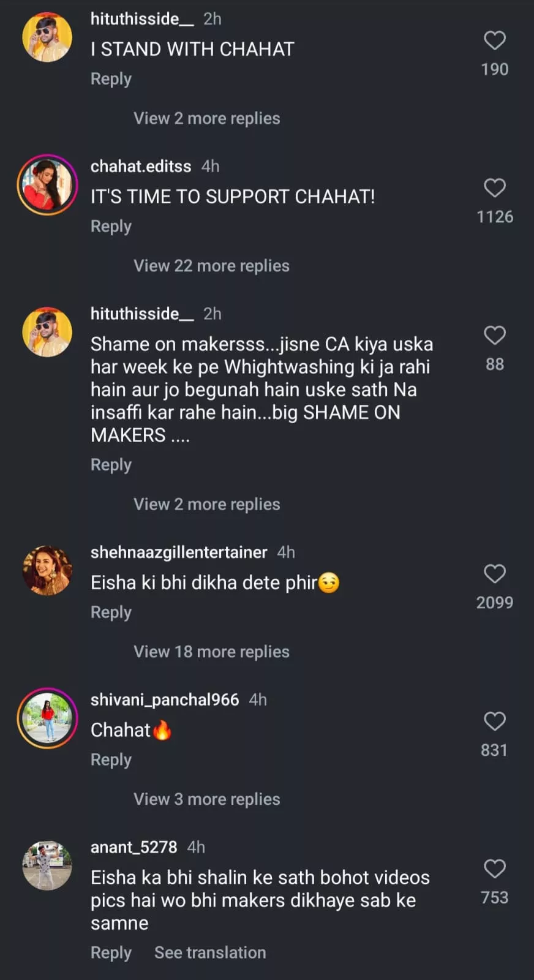
Task: Show 3 more replies under shivani_panchal966
Action: point(206,799)
